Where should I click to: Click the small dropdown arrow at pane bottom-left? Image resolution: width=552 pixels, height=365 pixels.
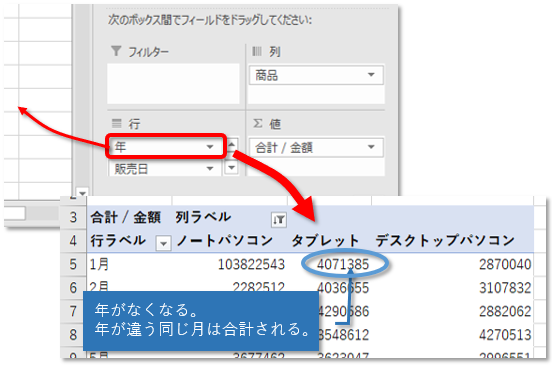(82, 193)
